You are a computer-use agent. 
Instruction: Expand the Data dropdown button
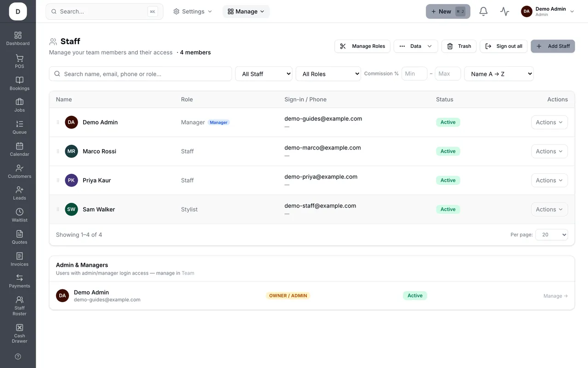416,46
